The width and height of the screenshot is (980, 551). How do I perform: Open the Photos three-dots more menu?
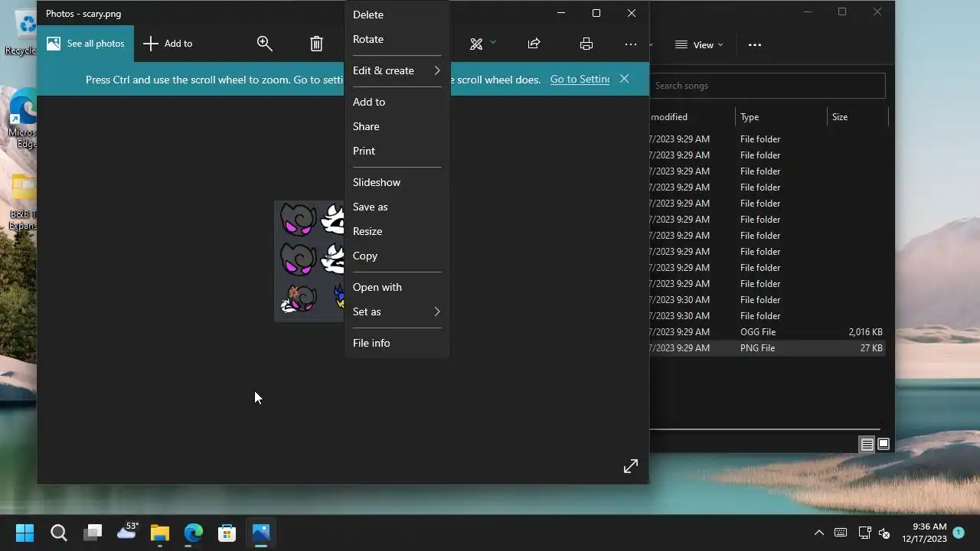click(x=631, y=44)
